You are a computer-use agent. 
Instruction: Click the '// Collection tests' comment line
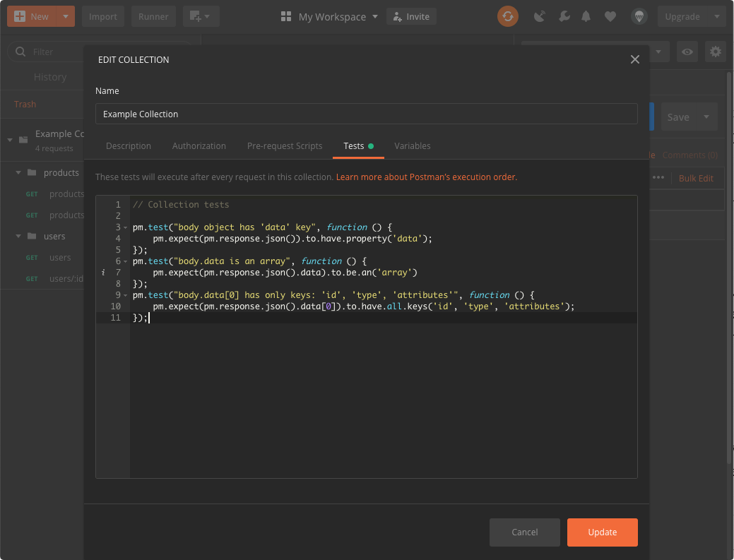(181, 205)
